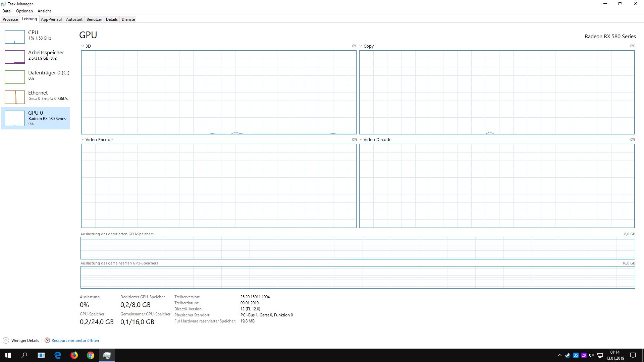Select the CPU performance thumbnail
Screen dimensions: 644x362
15,37
